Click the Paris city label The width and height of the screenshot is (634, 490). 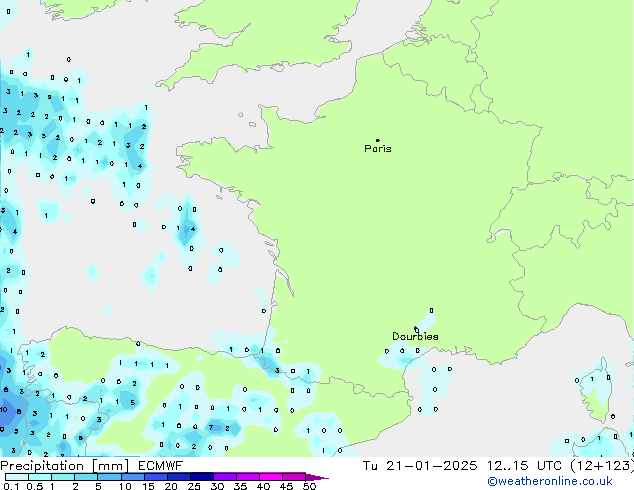378,149
